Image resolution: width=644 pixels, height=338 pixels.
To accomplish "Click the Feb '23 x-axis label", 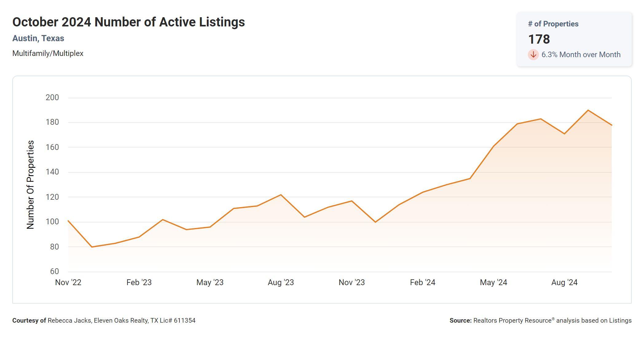I will coord(139,282).
